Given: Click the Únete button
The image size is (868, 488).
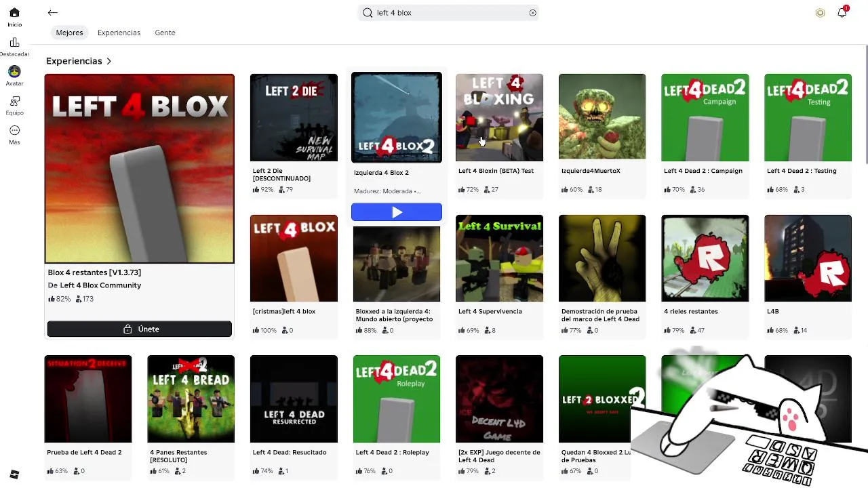Looking at the screenshot, I should click(139, 329).
